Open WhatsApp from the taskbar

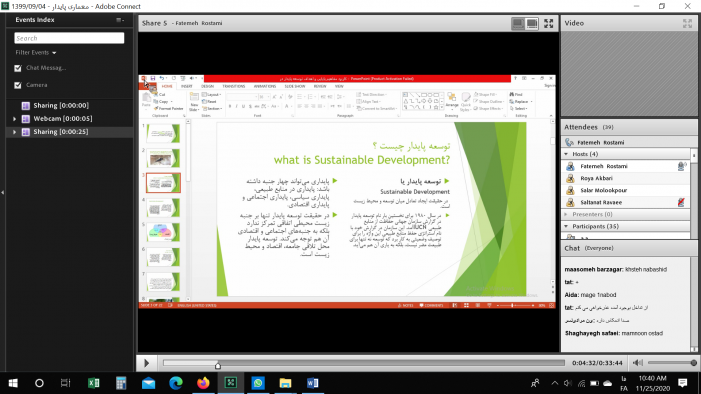pos(258,383)
